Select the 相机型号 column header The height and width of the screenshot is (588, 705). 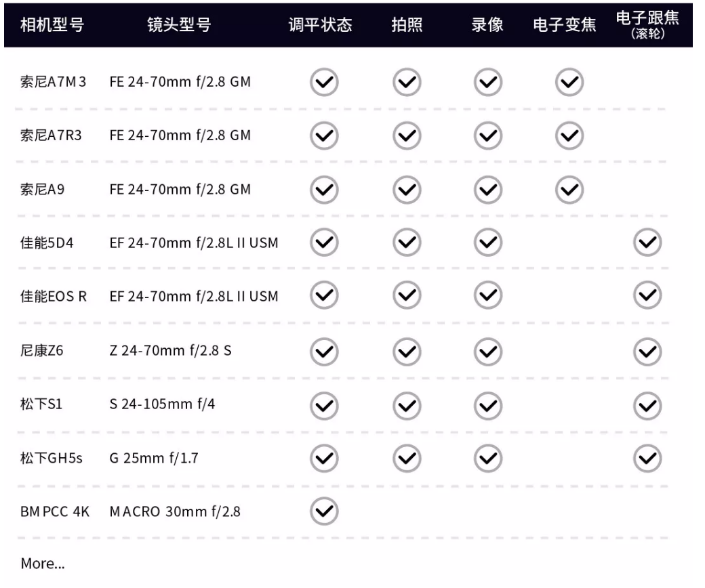point(52,24)
